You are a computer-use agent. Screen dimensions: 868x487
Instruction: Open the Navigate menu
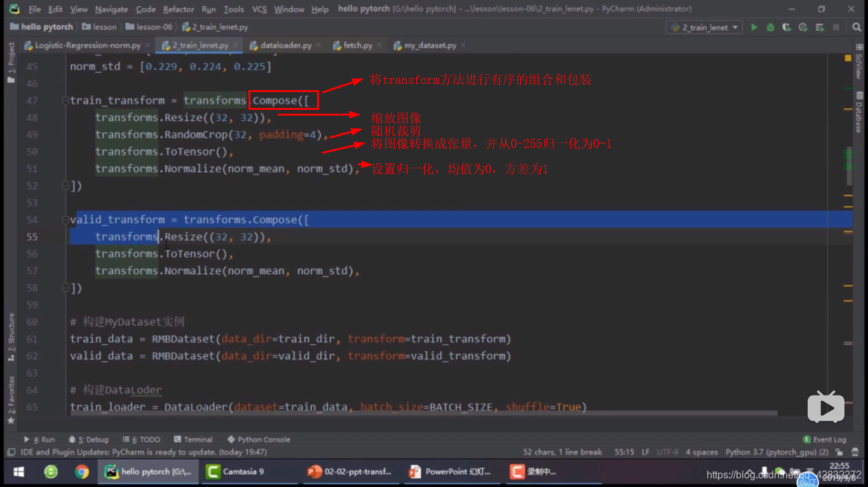(111, 9)
